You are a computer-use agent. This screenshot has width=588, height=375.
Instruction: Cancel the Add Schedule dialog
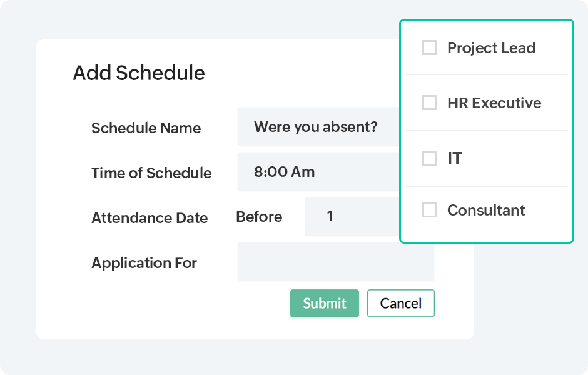400,304
